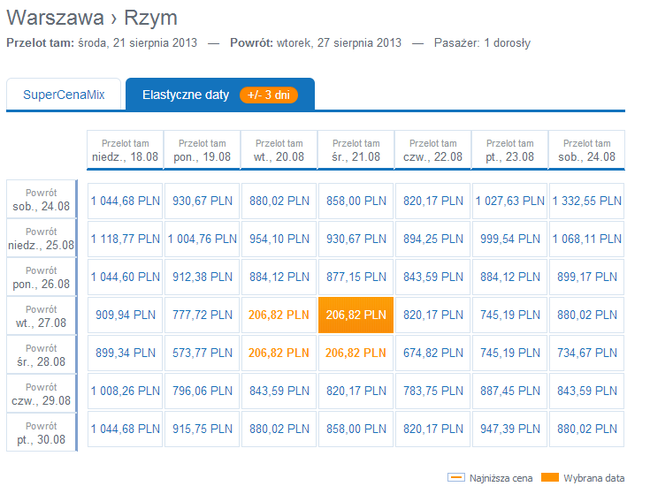Click the +/- 3 dni badge

(x=268, y=95)
